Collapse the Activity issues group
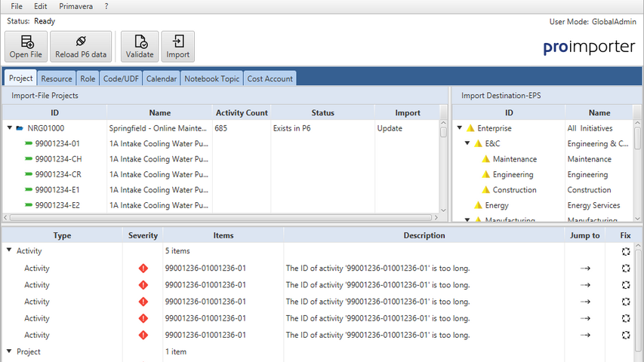 pyautogui.click(x=9, y=251)
